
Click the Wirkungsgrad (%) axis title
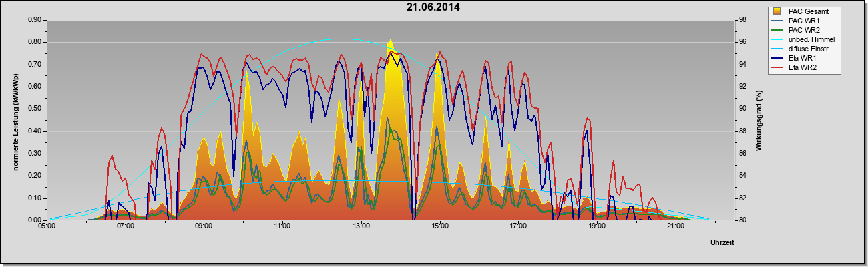click(x=758, y=120)
